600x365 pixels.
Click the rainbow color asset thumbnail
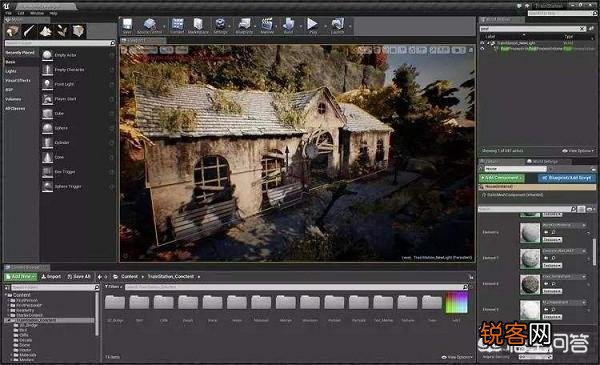coord(456,303)
